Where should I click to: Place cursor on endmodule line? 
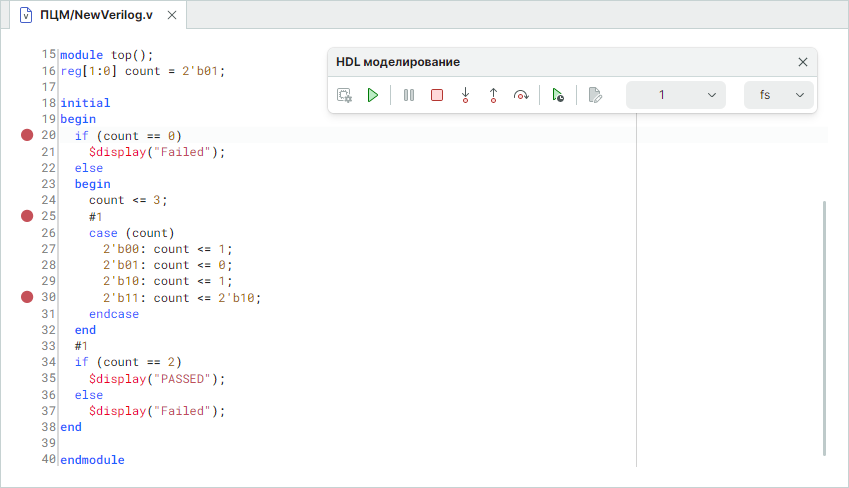coord(92,460)
